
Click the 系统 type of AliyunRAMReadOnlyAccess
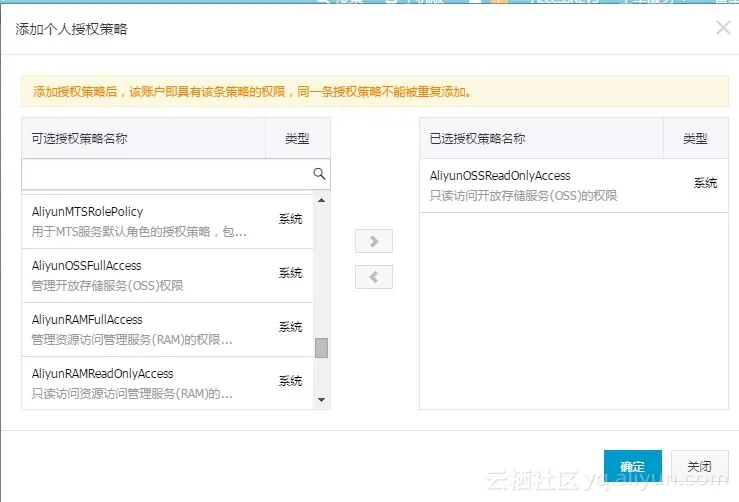click(290, 381)
